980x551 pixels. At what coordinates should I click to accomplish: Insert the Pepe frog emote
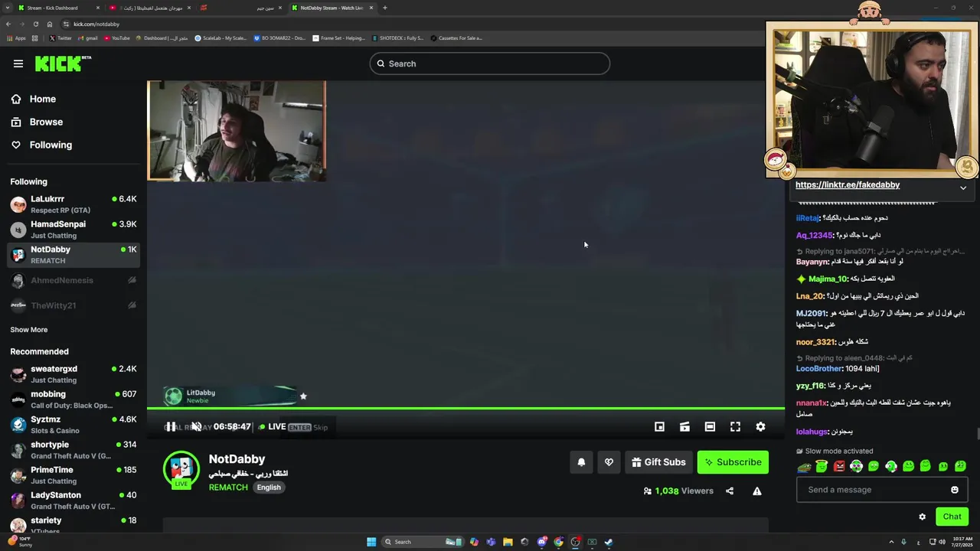click(x=804, y=466)
